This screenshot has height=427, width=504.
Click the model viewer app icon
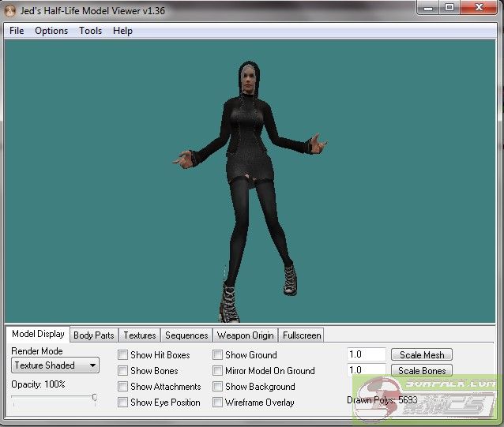pyautogui.click(x=10, y=11)
